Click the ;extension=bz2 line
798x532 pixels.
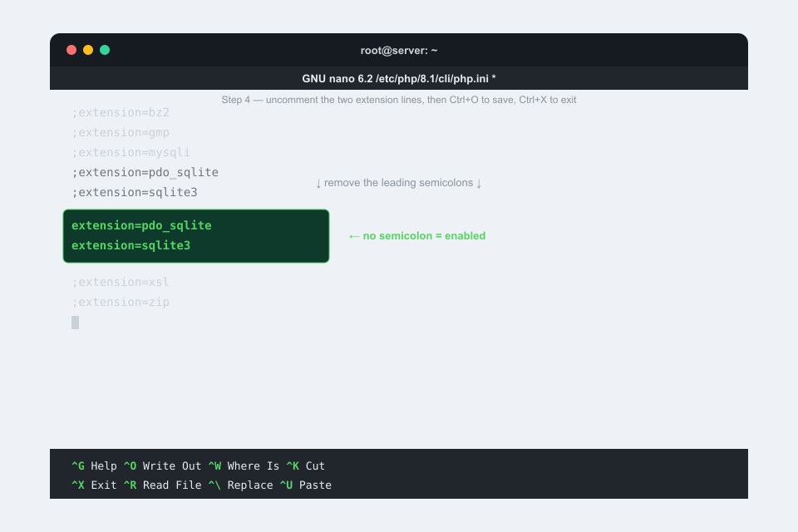120,112
